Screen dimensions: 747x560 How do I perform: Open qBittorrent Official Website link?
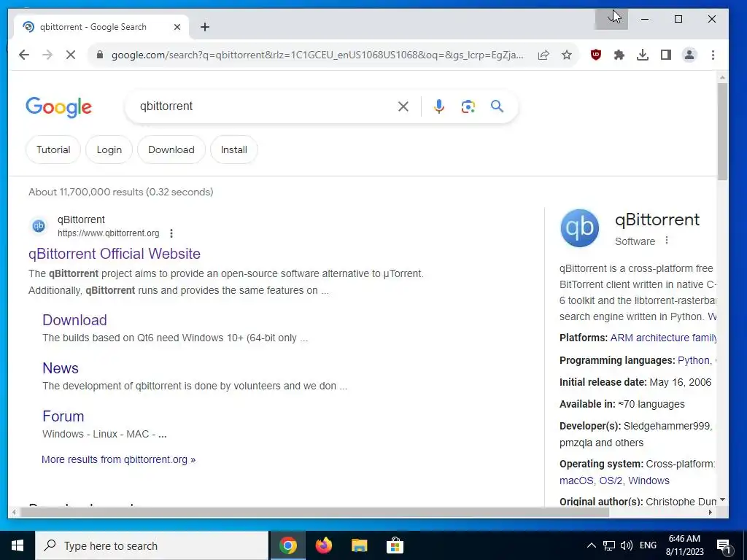[115, 254]
